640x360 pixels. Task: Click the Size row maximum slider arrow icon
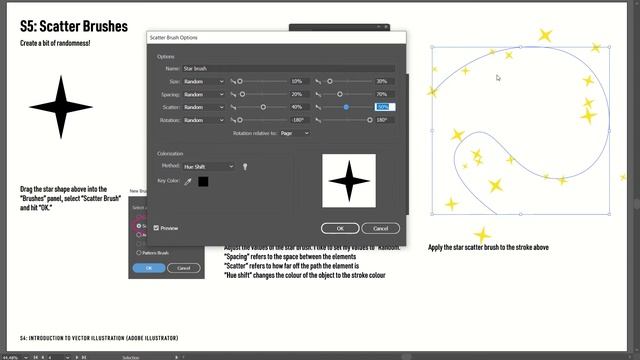[x=318, y=82]
